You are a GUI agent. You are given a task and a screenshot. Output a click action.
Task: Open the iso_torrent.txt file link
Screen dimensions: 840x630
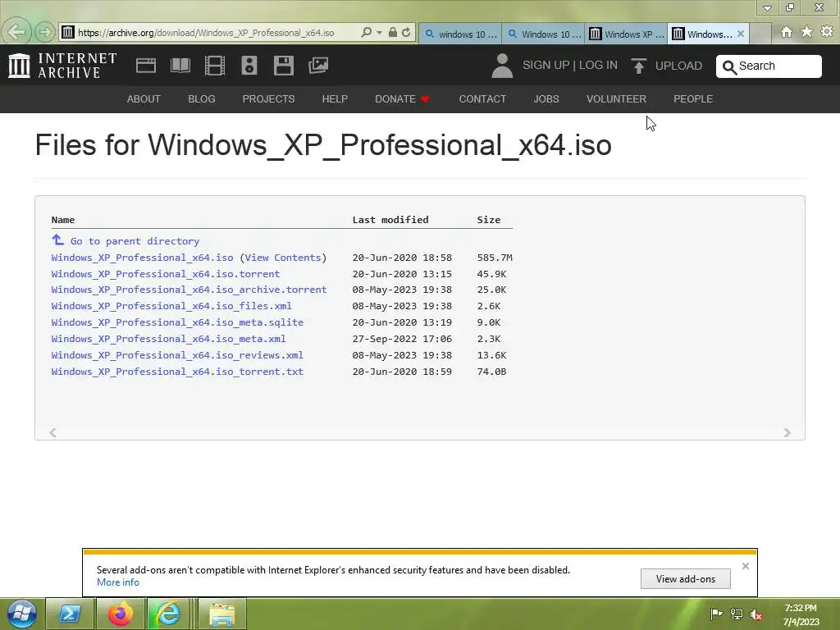coord(177,372)
